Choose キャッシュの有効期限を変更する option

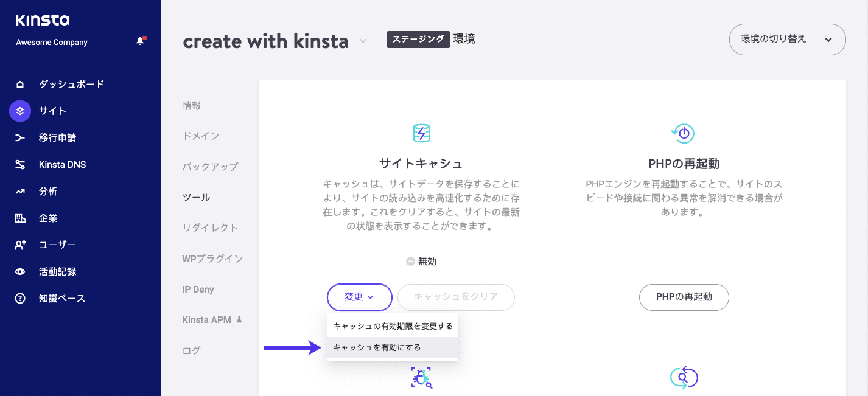point(393,325)
